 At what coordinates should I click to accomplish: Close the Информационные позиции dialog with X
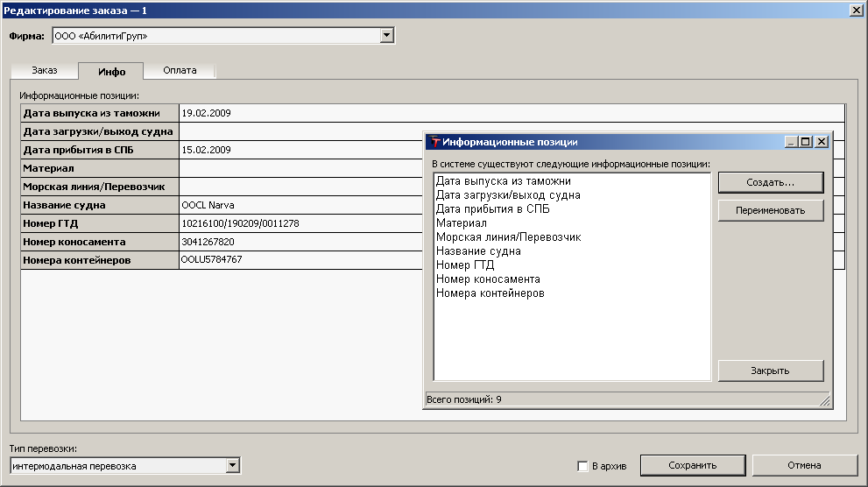pos(821,142)
